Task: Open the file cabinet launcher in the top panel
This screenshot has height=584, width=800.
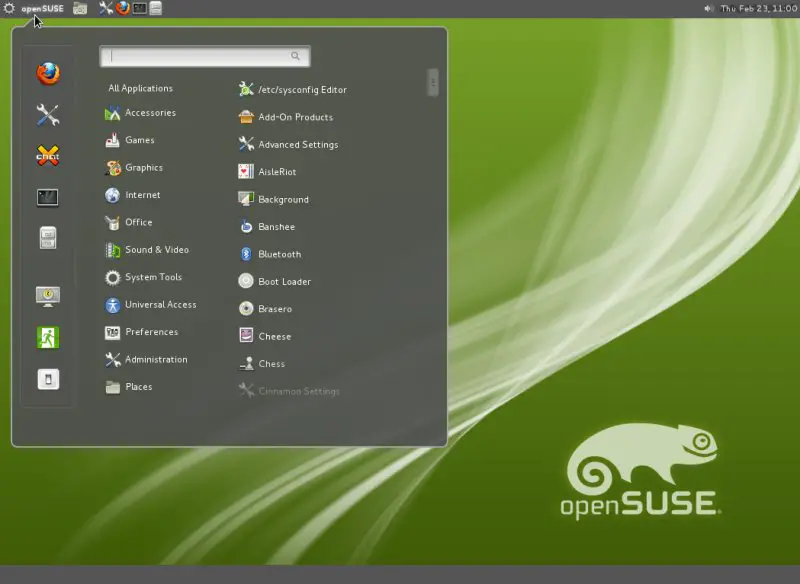Action: (156, 8)
